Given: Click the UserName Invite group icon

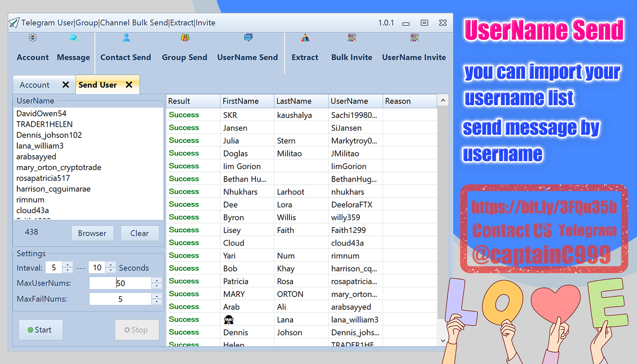Looking at the screenshot, I should [414, 38].
